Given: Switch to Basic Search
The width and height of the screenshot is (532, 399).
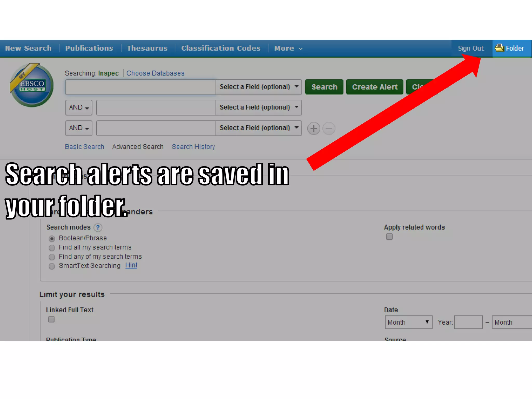Looking at the screenshot, I should pyautogui.click(x=84, y=147).
